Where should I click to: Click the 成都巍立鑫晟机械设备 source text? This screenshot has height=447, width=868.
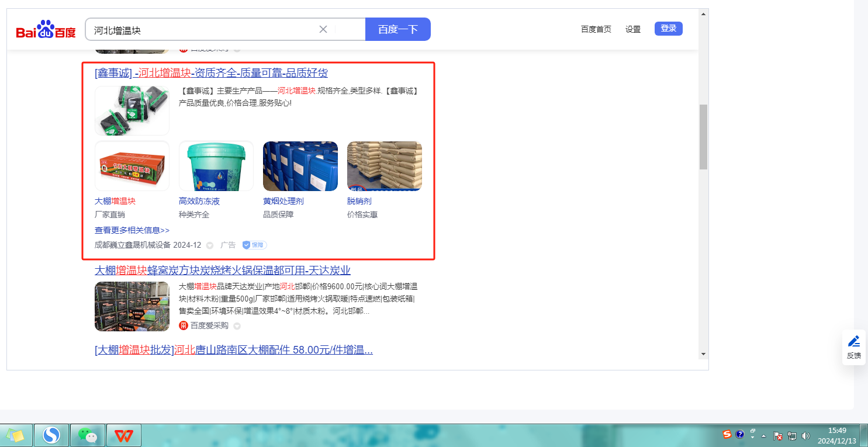[133, 245]
